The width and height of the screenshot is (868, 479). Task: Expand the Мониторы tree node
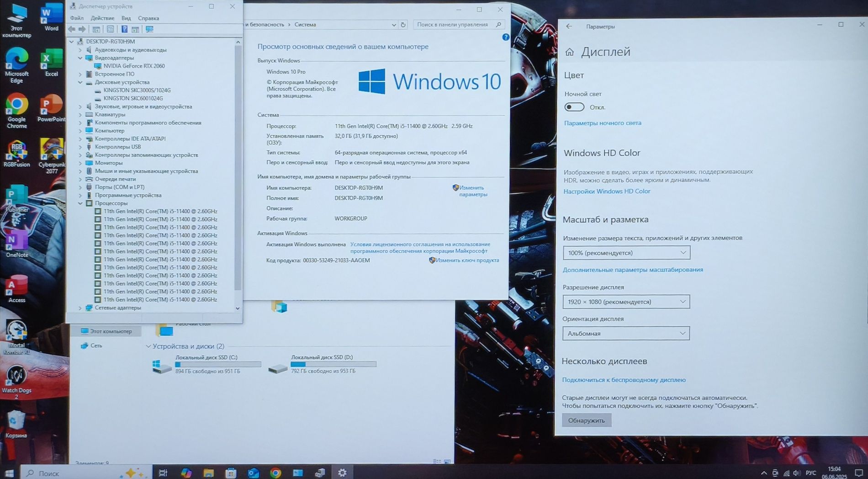pyautogui.click(x=80, y=163)
